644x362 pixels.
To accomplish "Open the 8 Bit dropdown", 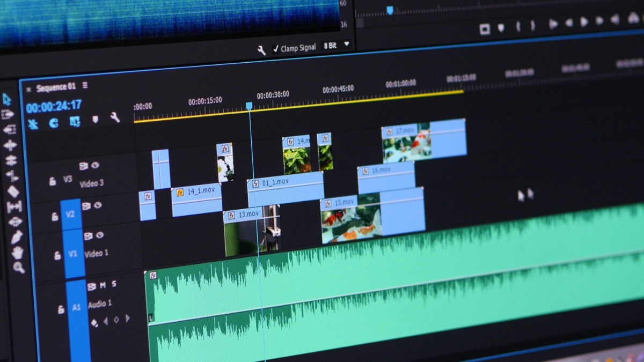I will click(347, 45).
